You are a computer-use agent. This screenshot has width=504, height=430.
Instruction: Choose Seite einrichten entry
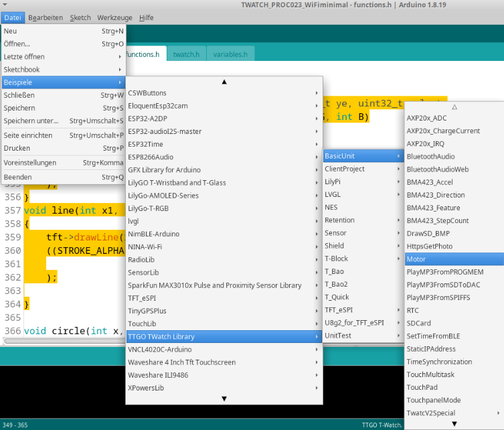click(64, 135)
